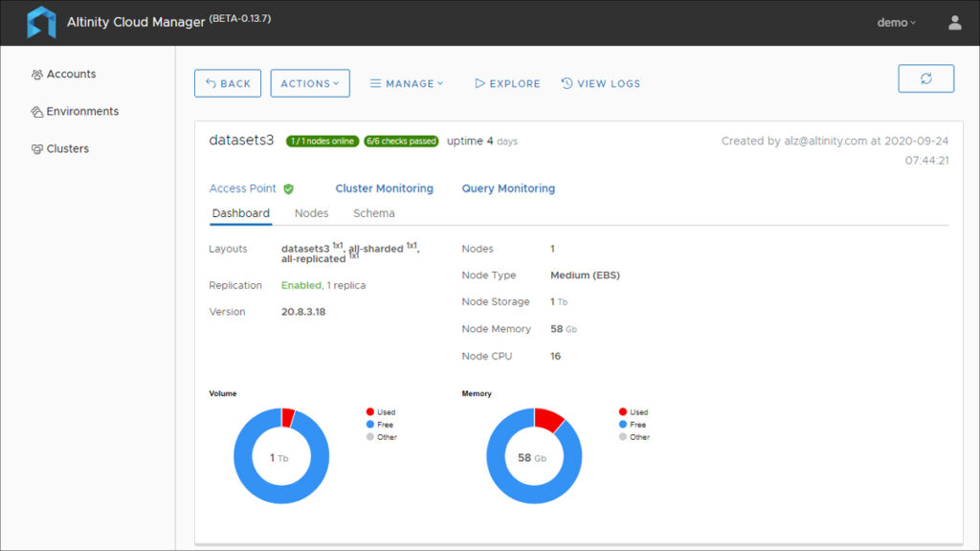Click the Node Storage 1 Tb value
This screenshot has width=980, height=551.
pos(559,302)
